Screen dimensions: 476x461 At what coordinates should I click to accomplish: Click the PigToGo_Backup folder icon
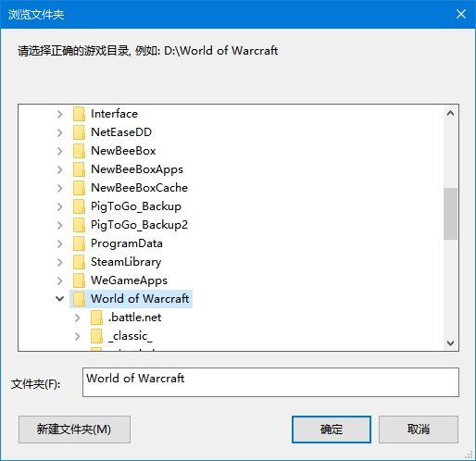79,206
